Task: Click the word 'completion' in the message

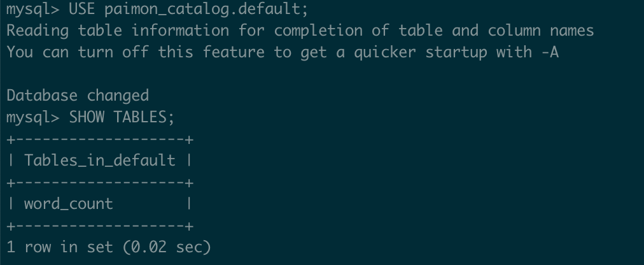Action: click(318, 31)
